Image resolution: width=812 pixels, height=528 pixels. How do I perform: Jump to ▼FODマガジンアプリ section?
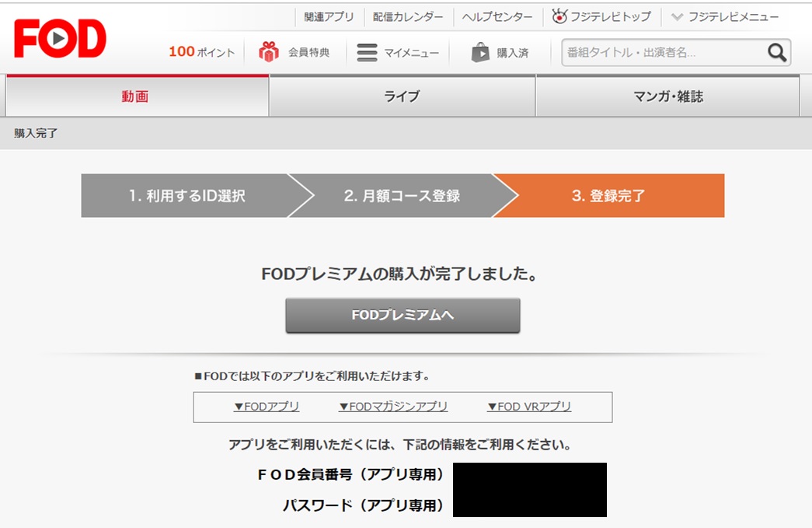coord(394,407)
